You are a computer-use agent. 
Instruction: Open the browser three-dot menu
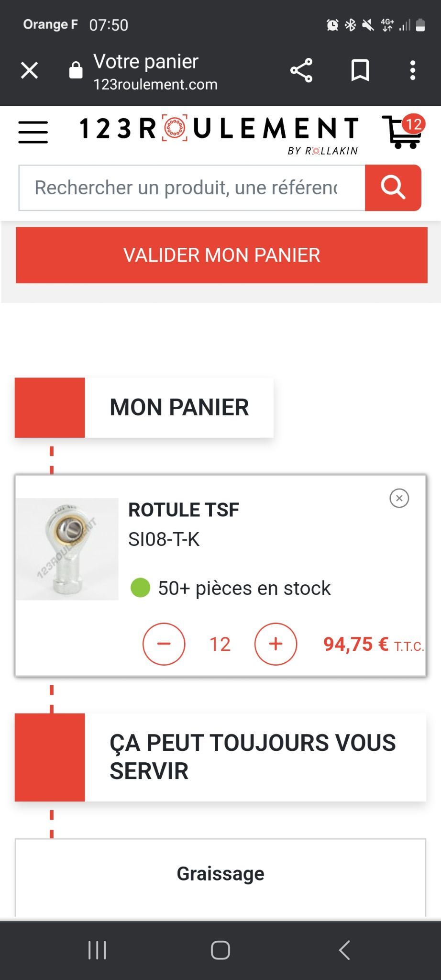coord(412,71)
